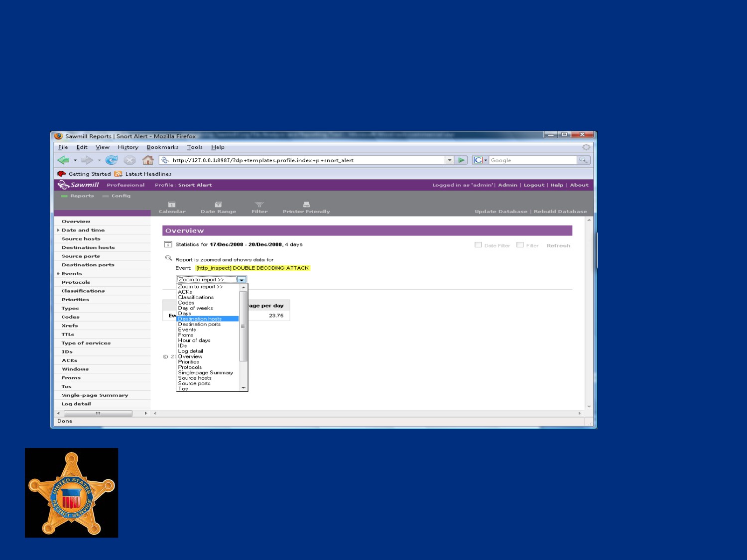Open the Classifications report in the left sidebar
The image size is (747, 560).
[83, 291]
